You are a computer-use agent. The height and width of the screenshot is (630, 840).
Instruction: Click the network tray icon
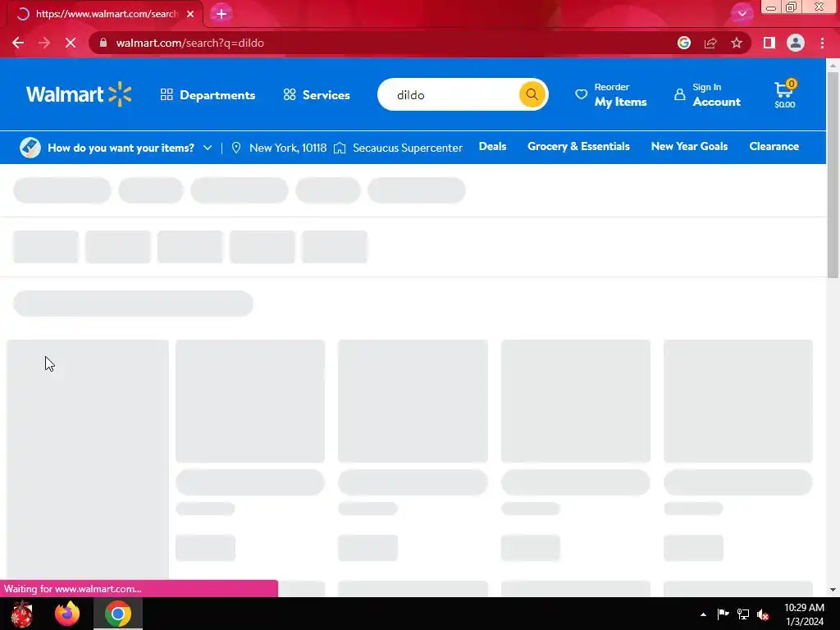pos(743,614)
